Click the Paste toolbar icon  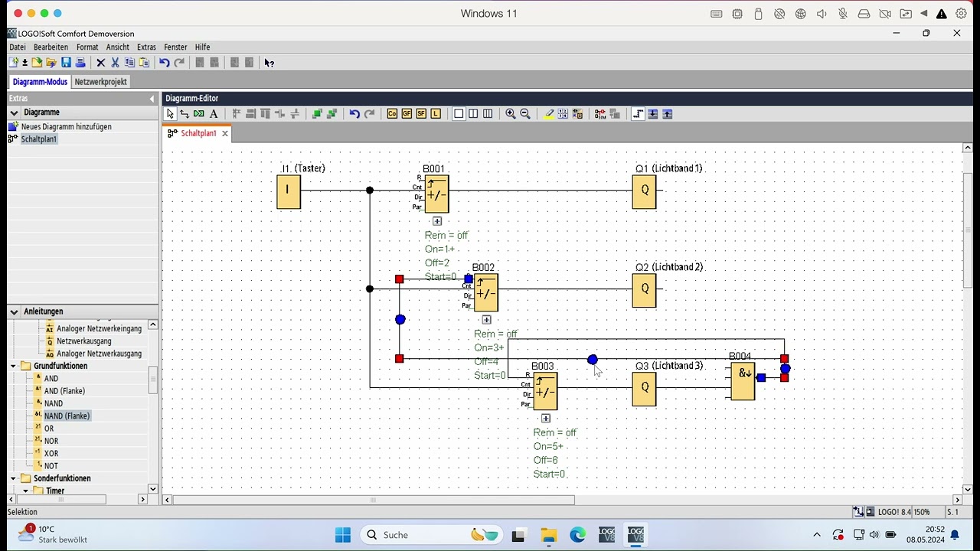pyautogui.click(x=144, y=63)
